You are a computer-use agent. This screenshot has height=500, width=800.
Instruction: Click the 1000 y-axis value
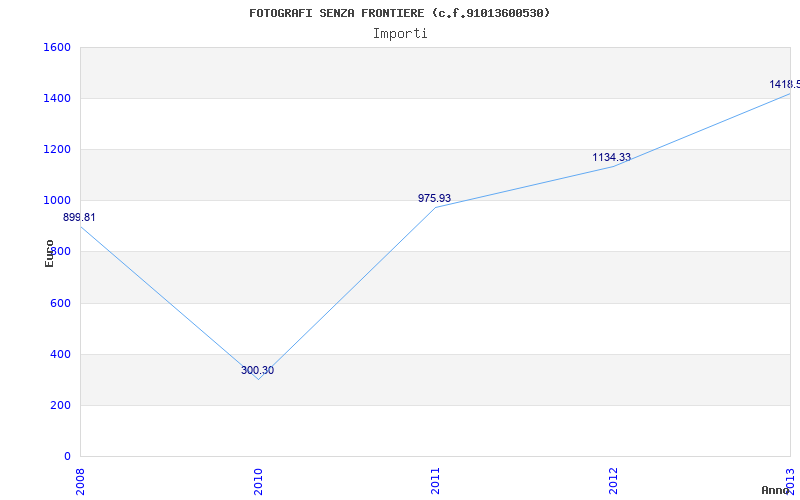tap(57, 201)
